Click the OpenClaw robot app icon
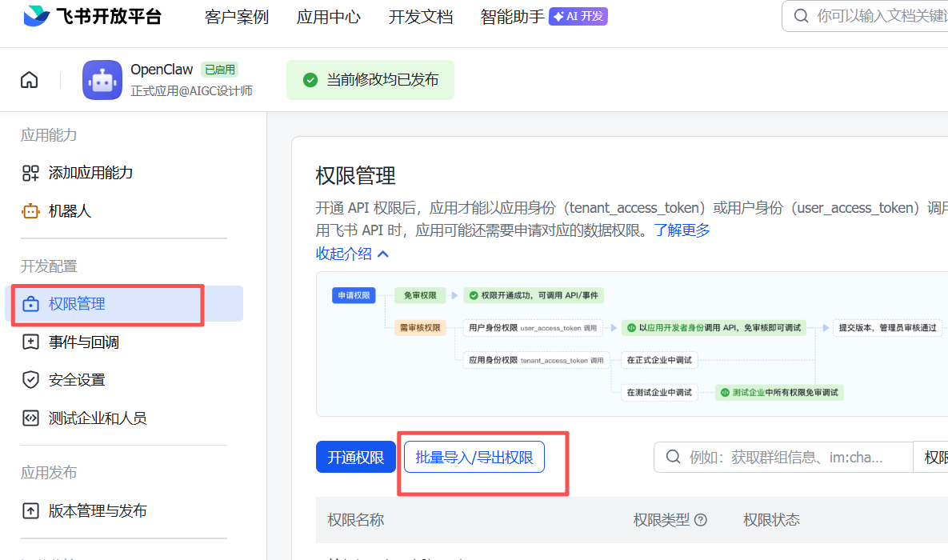Screen dimensions: 948x560 click(102, 80)
